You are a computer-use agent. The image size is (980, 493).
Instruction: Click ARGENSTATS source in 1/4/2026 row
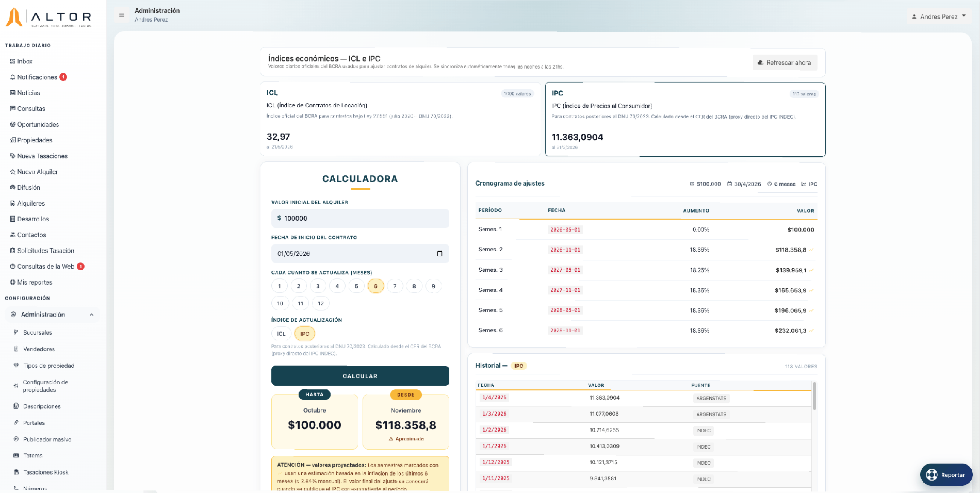[711, 398]
